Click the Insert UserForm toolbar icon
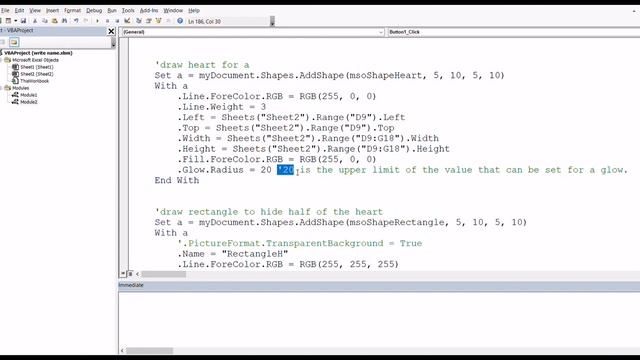This screenshot has height=360, width=640. [8, 21]
